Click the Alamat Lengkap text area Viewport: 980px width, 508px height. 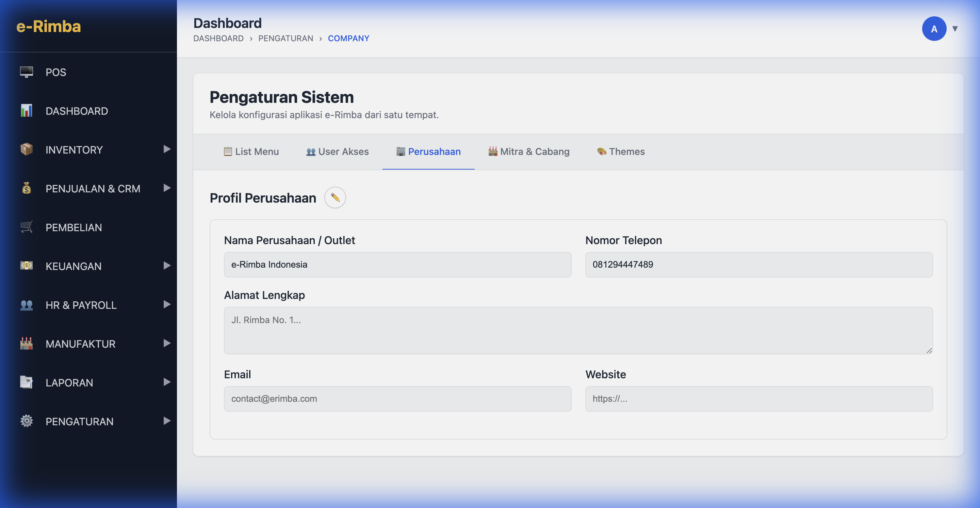point(578,330)
